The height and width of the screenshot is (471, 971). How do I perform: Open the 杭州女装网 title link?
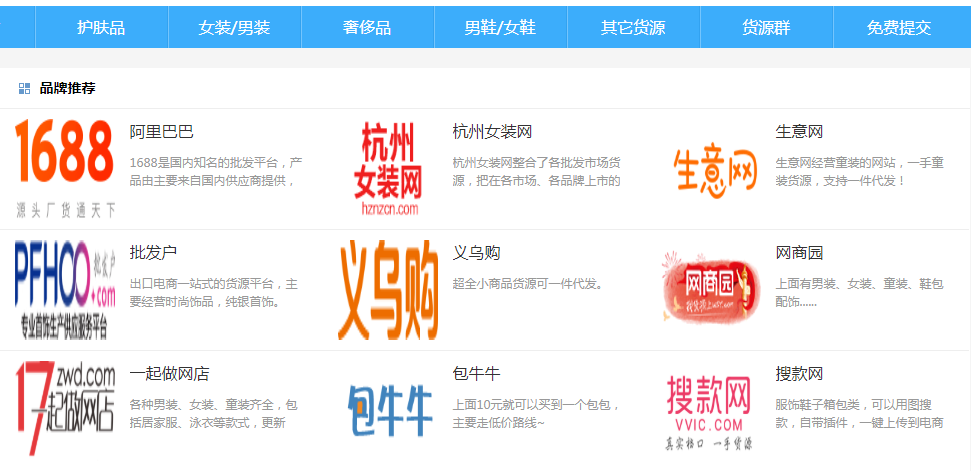pyautogui.click(x=492, y=132)
